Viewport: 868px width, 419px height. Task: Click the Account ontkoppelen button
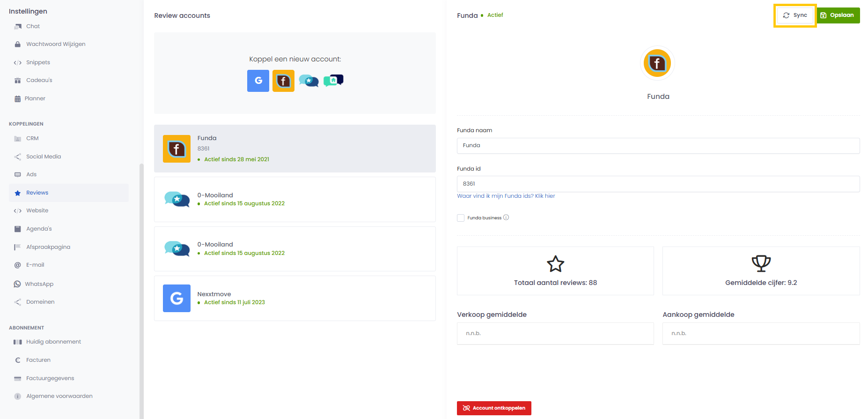(494, 408)
